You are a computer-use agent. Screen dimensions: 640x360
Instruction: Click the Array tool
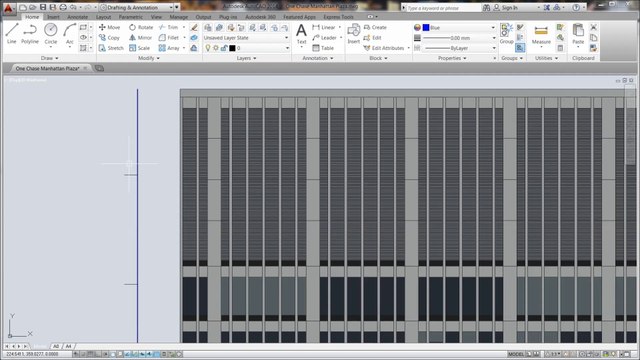coord(169,48)
